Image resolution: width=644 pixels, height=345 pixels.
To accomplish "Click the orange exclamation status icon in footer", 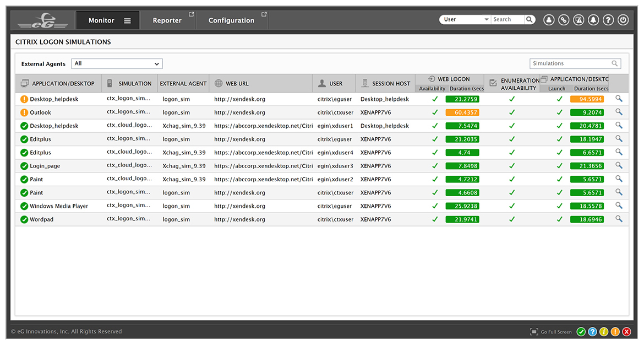I will pyautogui.click(x=615, y=332).
